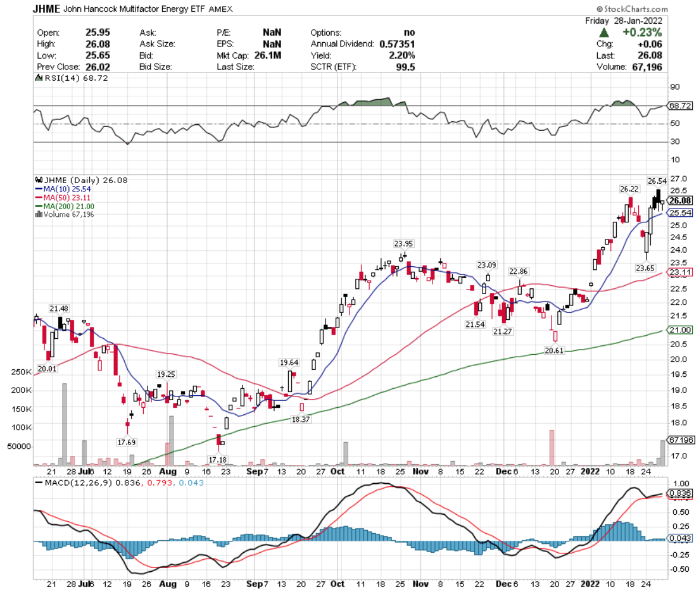This screenshot has height=592, width=700.
Task: Click the 26.08 last-price tag on price axis
Action: click(x=680, y=200)
